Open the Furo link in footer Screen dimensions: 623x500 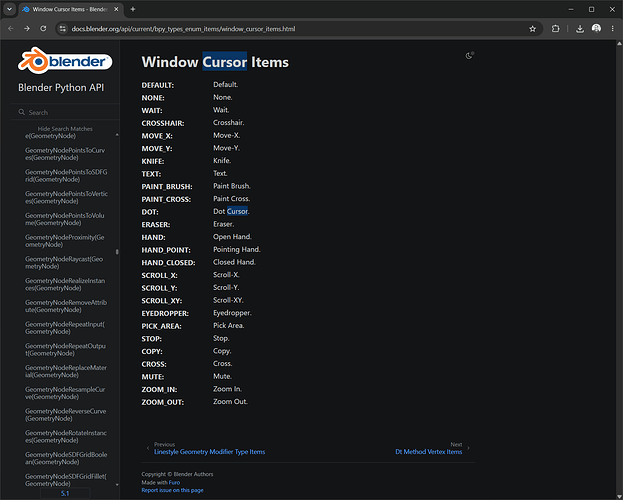(x=174, y=483)
